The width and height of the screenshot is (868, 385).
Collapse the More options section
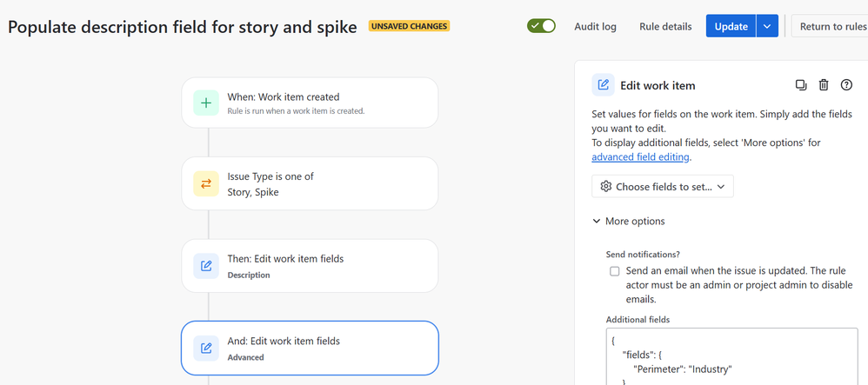click(x=628, y=222)
